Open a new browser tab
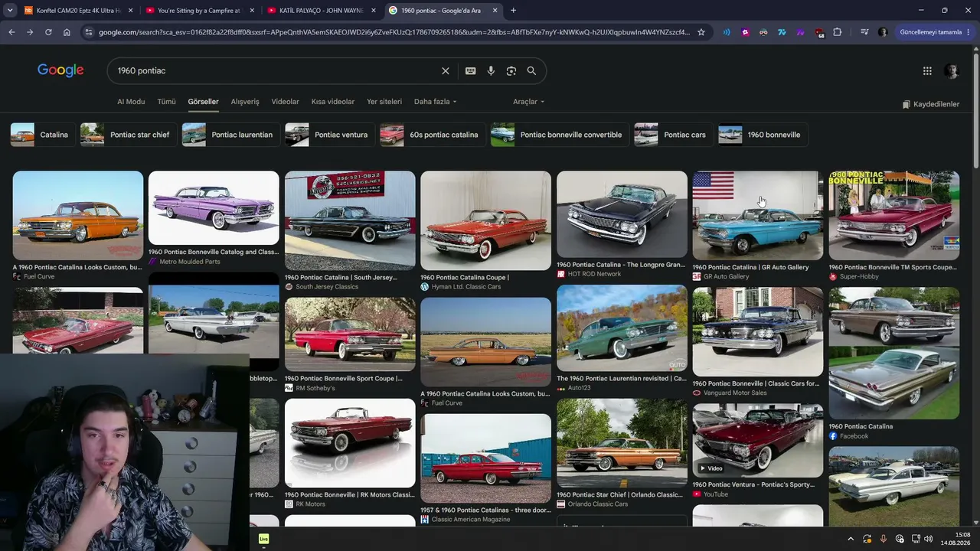 (513, 11)
